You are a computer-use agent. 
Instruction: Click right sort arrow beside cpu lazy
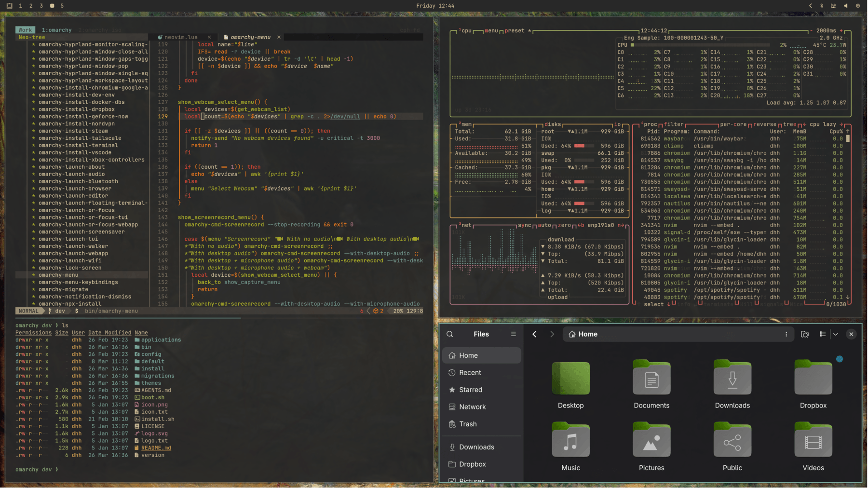[x=841, y=124]
